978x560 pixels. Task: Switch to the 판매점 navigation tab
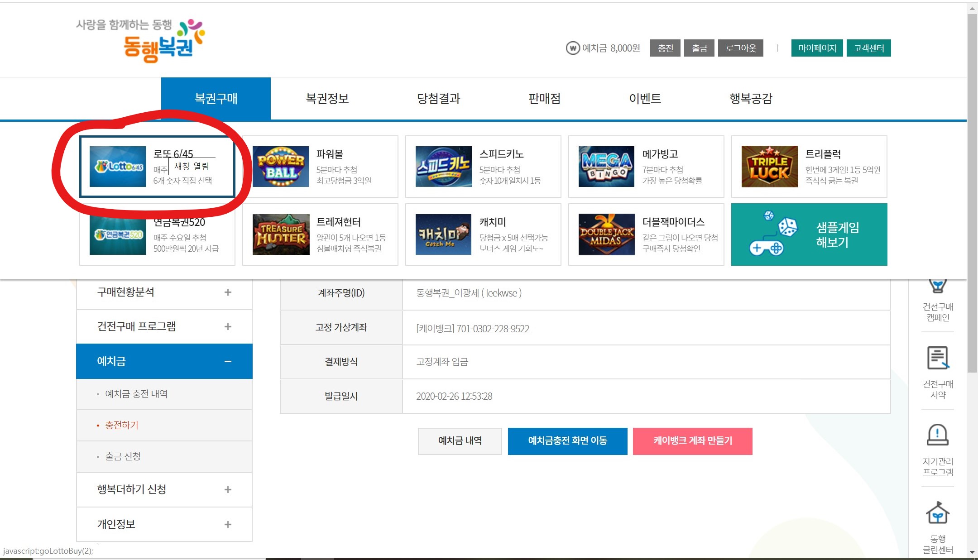[x=544, y=99]
